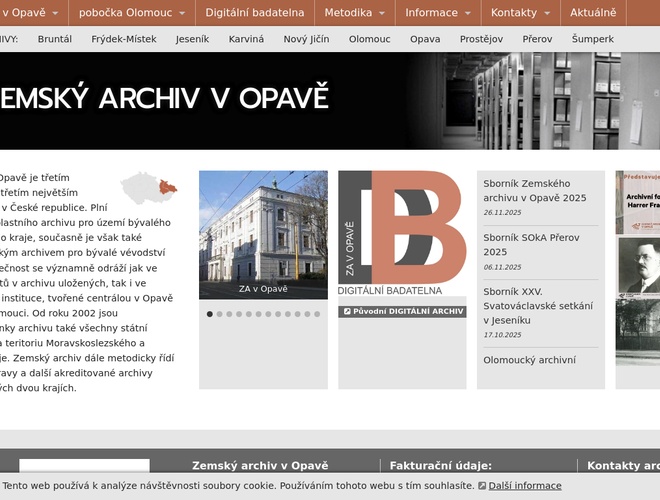Open the Bruntál archive link
This screenshot has height=500, width=660.
[55, 39]
